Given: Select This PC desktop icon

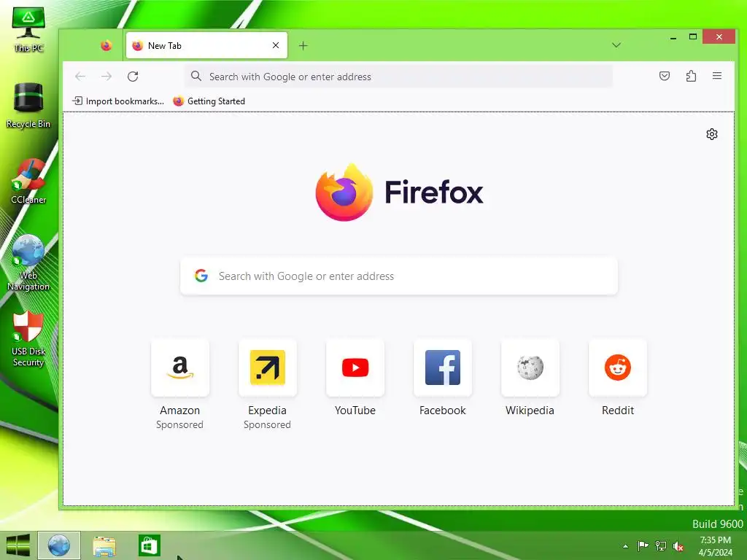Looking at the screenshot, I should 28,29.
